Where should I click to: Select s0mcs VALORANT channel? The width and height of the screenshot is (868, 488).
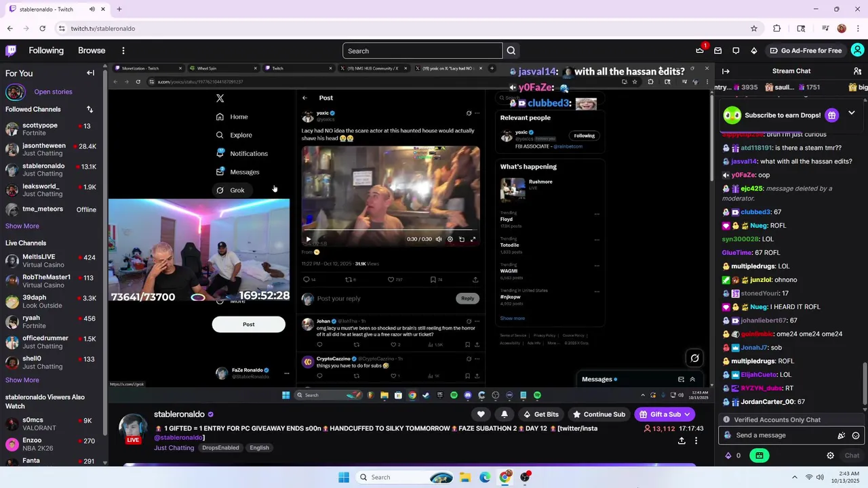[x=52, y=424]
